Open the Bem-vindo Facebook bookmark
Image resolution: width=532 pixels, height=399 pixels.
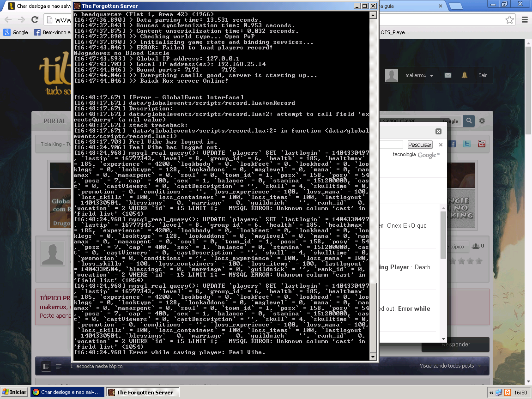click(53, 32)
